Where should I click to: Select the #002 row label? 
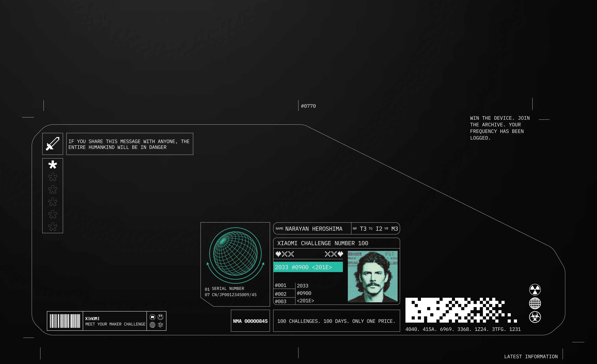[281, 294]
